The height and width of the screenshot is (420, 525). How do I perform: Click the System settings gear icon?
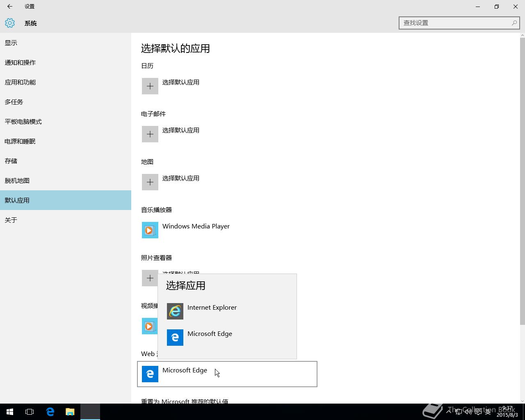[x=10, y=23]
